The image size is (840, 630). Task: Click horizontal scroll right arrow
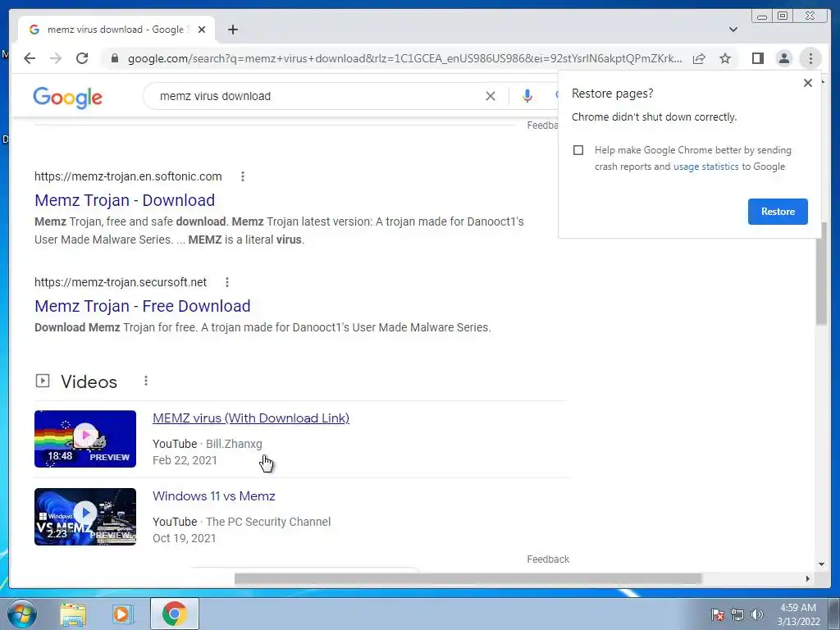pos(808,578)
